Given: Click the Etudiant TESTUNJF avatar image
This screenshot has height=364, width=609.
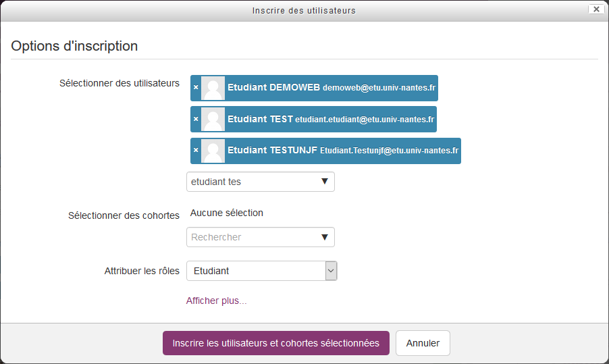Looking at the screenshot, I should click(x=213, y=151).
